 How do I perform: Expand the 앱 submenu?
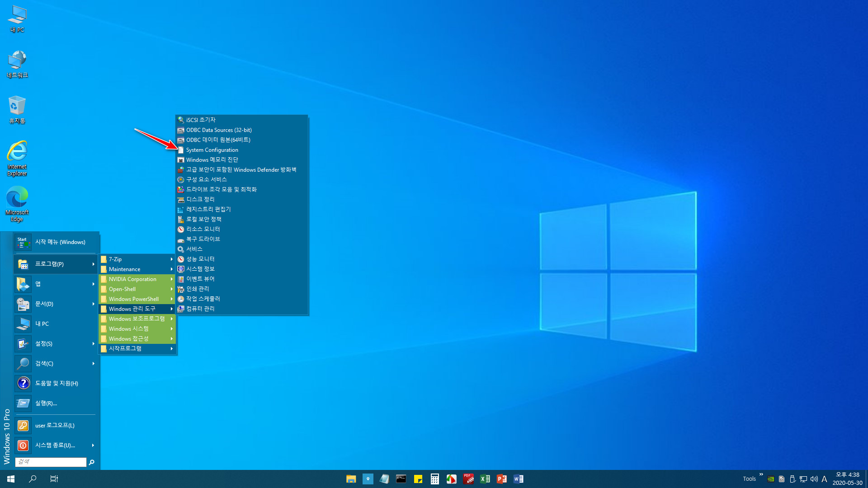pyautogui.click(x=56, y=284)
